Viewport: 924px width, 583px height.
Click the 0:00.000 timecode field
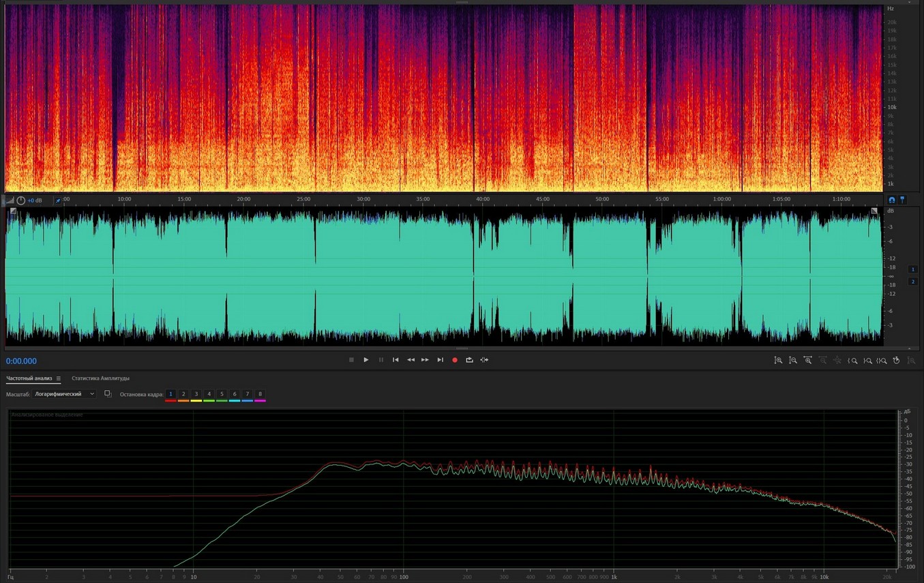(x=22, y=361)
